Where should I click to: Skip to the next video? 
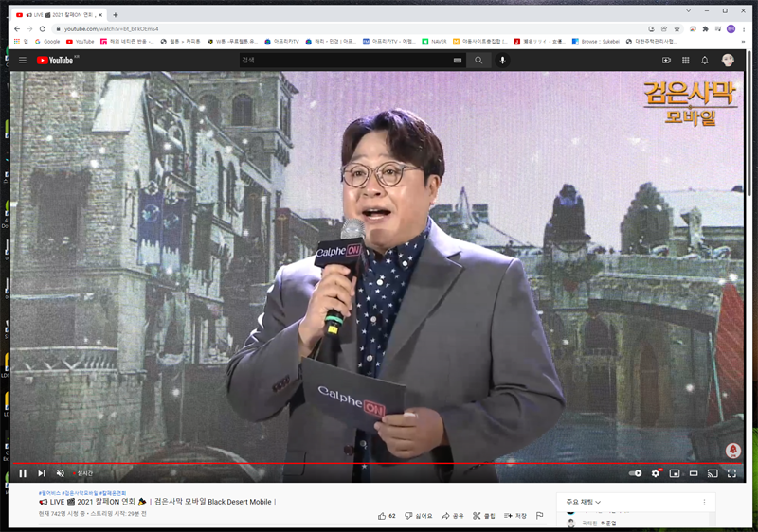click(42, 473)
